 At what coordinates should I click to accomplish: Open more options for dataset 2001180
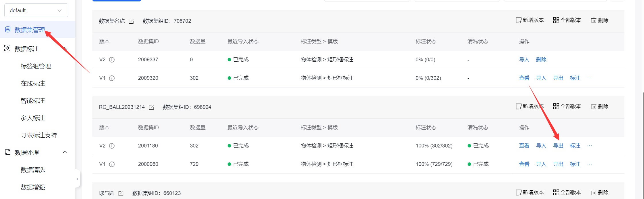(590, 146)
